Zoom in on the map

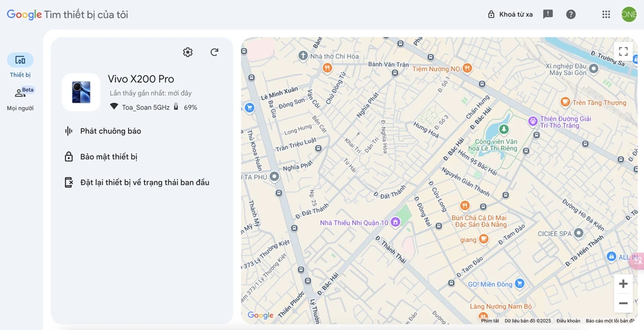click(623, 284)
